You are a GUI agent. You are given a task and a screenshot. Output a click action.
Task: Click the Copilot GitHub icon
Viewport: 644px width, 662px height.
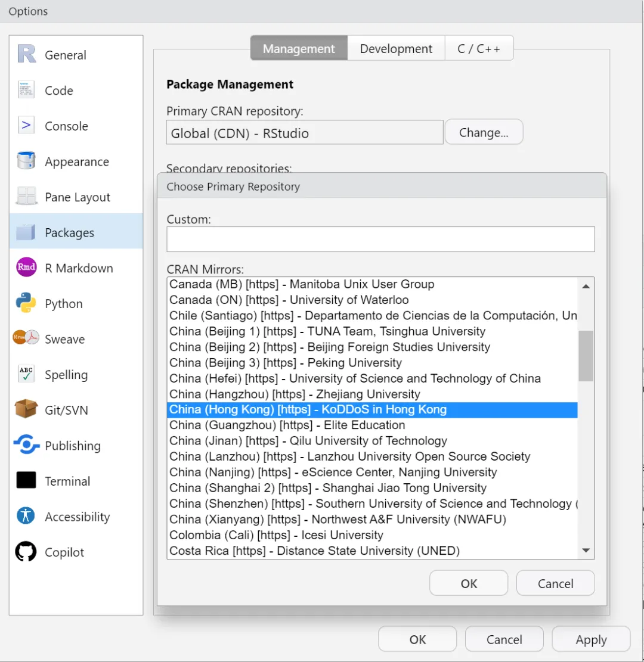[x=26, y=551]
